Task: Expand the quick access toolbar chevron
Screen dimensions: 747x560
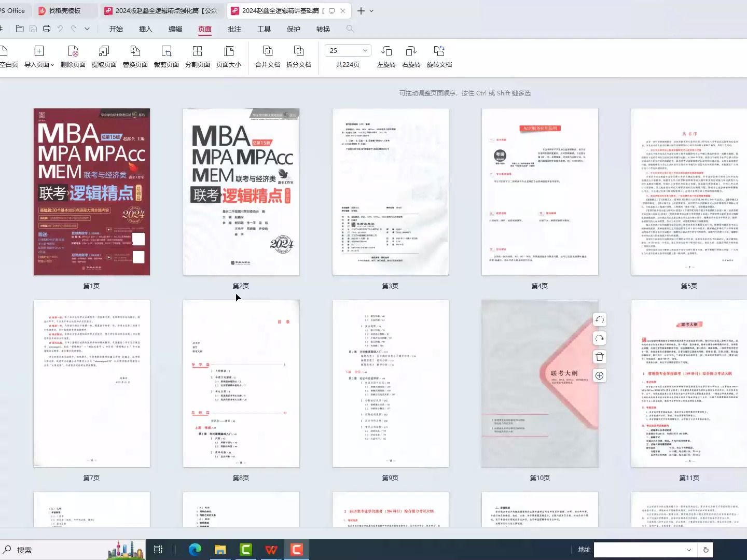Action: pyautogui.click(x=87, y=29)
